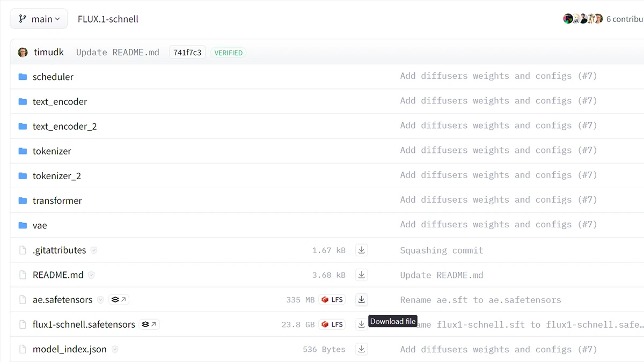Click the tokenizer_2 folder icon

coord(23,175)
